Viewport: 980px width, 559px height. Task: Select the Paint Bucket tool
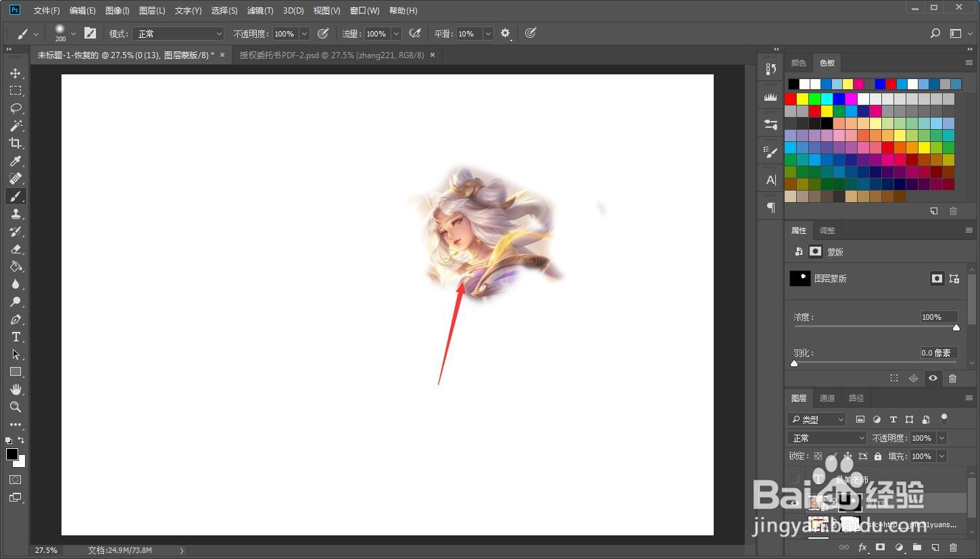coord(16,266)
